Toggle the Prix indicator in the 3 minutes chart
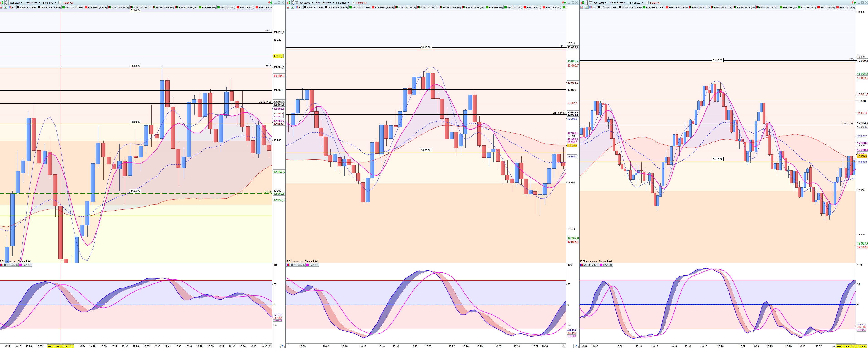This screenshot has width=868, height=348. [x=12, y=7]
